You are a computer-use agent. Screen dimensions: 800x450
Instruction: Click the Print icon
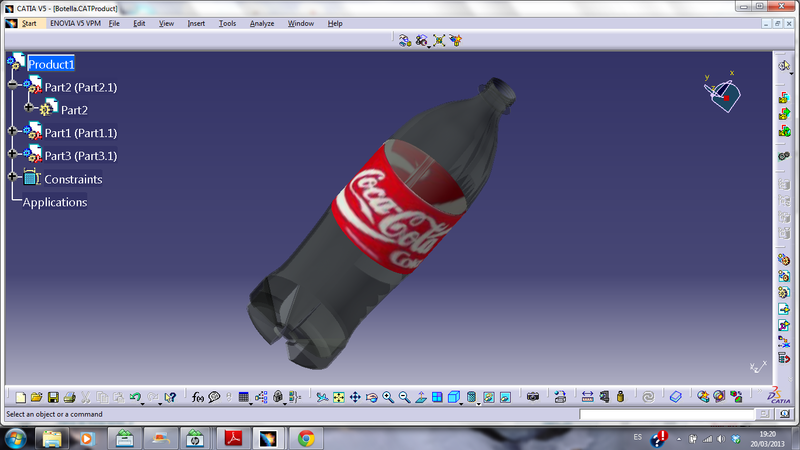point(69,397)
